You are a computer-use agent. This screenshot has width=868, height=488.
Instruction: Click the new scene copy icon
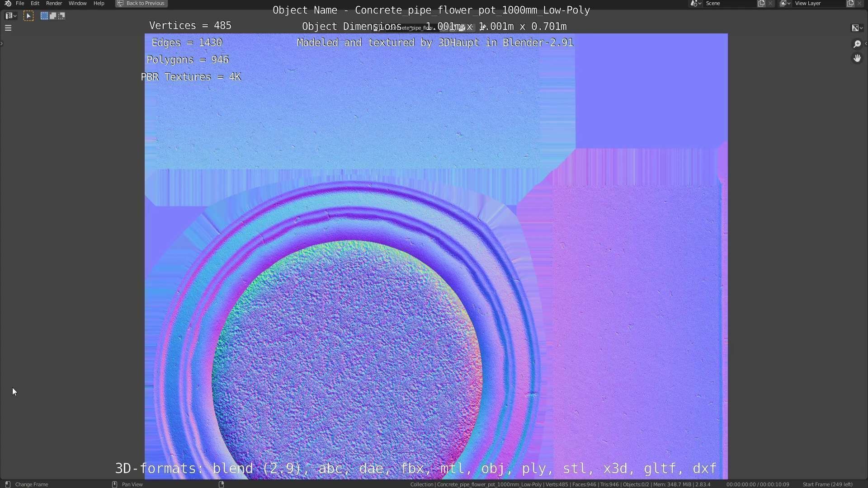pos(761,3)
